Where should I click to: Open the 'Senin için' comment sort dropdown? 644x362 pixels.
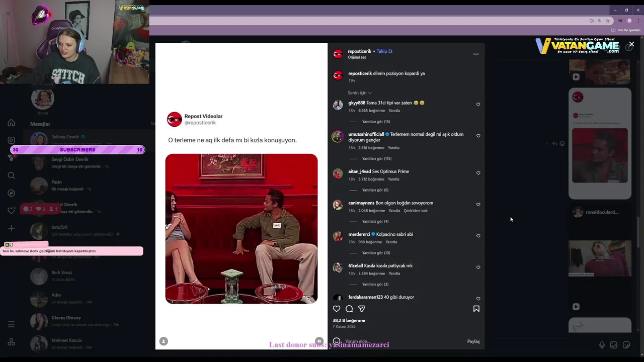click(360, 93)
